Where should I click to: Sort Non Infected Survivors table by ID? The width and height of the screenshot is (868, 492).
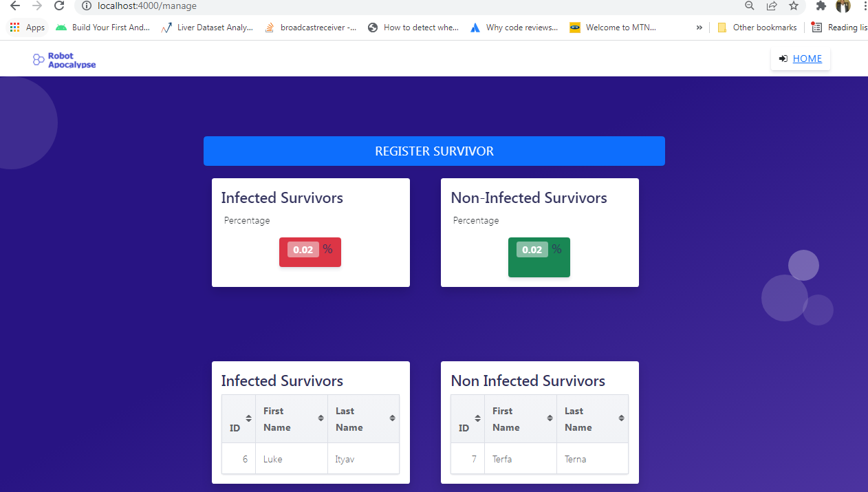pos(468,419)
